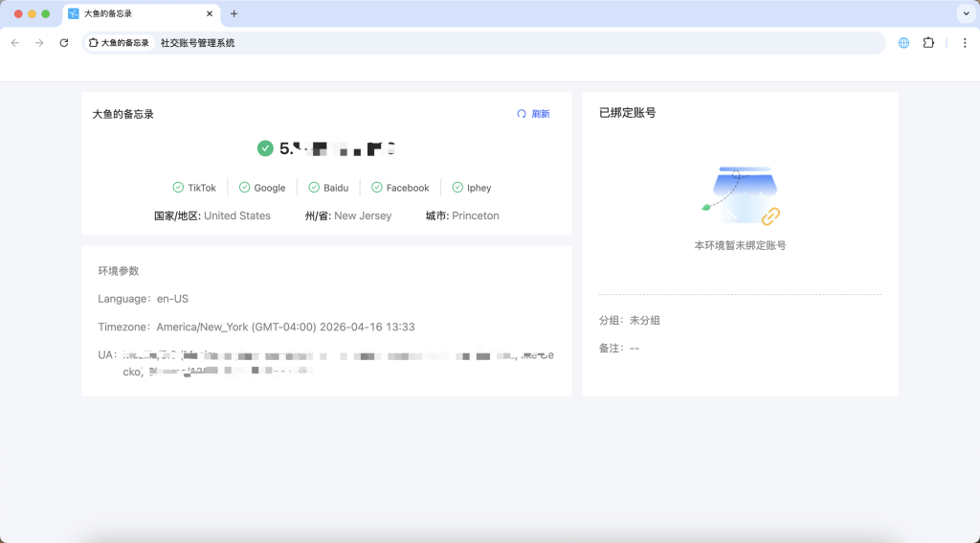This screenshot has height=543, width=980.
Task: Click the Iphey check status icon
Action: (x=457, y=188)
